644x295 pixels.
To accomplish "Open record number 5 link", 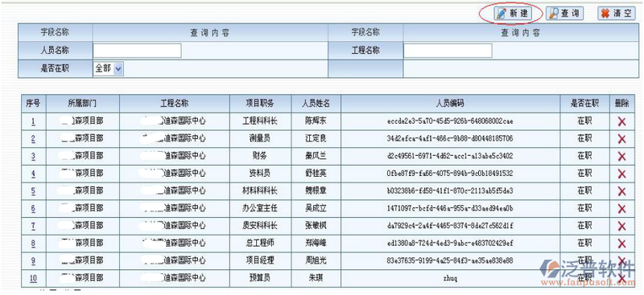I will click(x=33, y=191).
